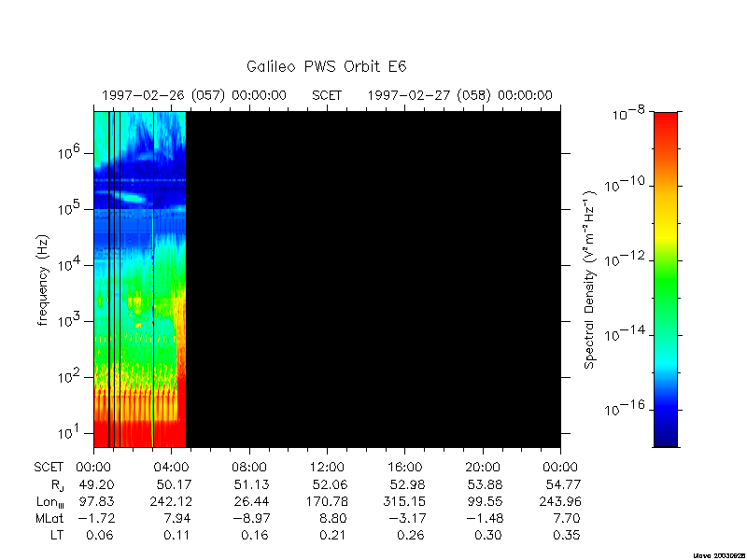The image size is (747, 560).
Task: Click the '1997-02-27 (058) 00:00:00' end date label
Action: [x=459, y=95]
